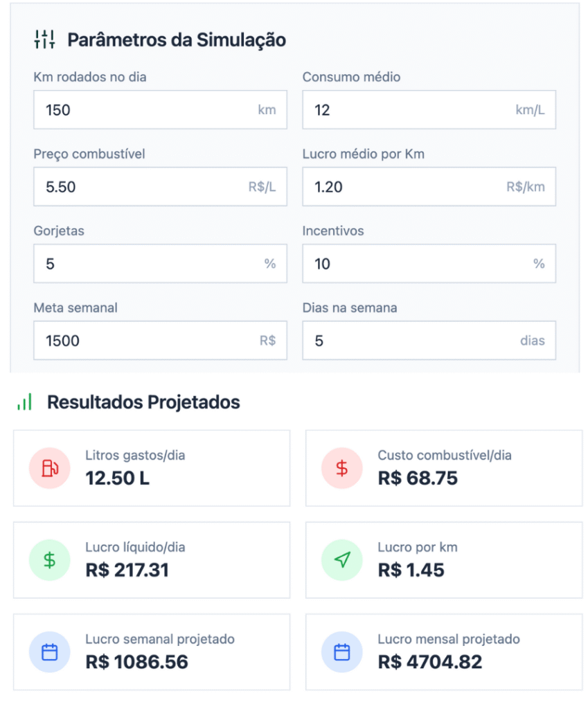Screen dimensions: 588x709
Task: Edit the Consumo médio input
Action: click(x=409, y=110)
